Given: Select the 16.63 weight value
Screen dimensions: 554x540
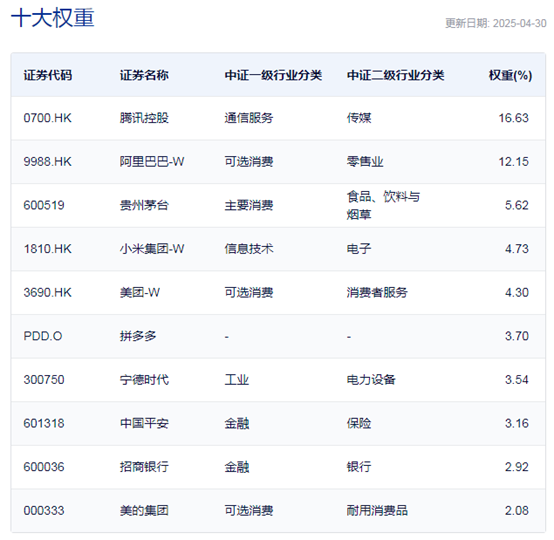Looking at the screenshot, I should [514, 118].
